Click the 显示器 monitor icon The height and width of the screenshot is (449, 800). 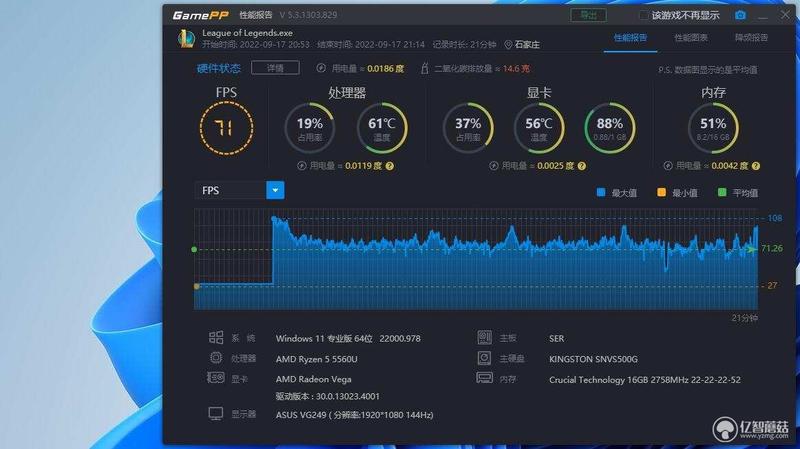click(216, 414)
